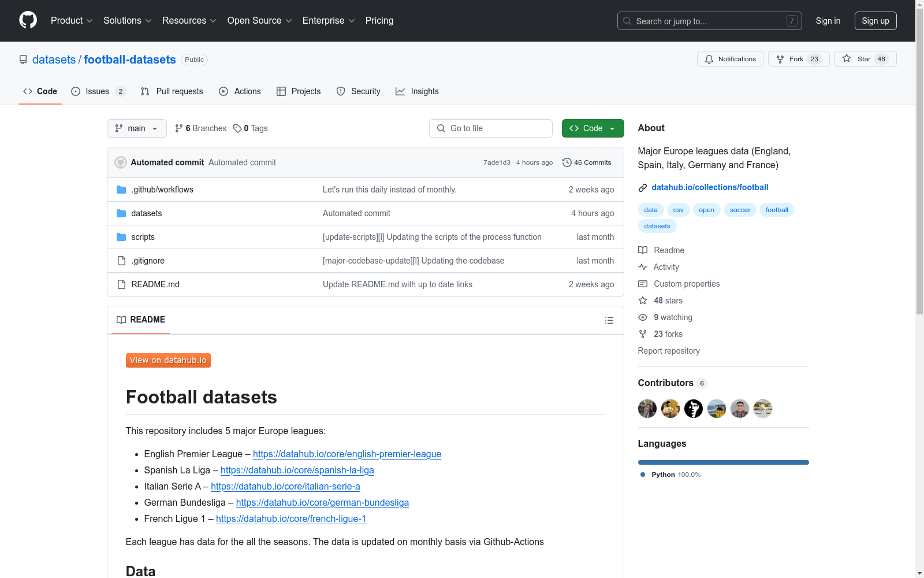View the 0 Tags link
Screen dimensions: 924x578
[x=251, y=128]
